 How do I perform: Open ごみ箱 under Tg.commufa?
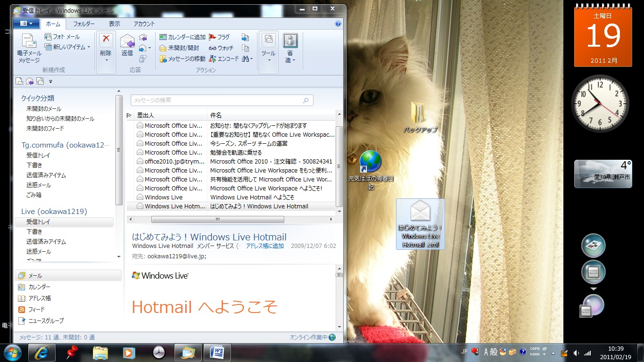point(34,195)
